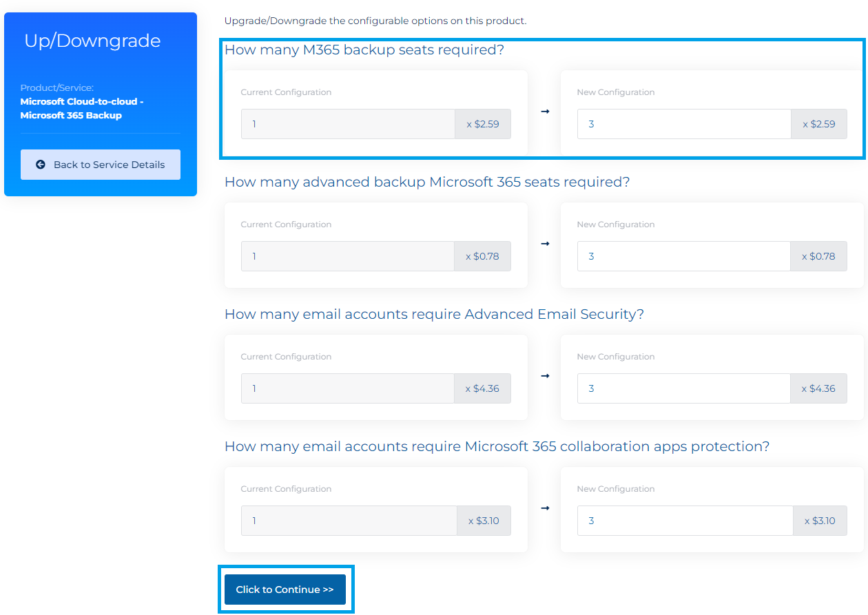The image size is (868, 615).
Task: Click 'New Configuration' label under M365 backup seats
Action: [x=616, y=92]
